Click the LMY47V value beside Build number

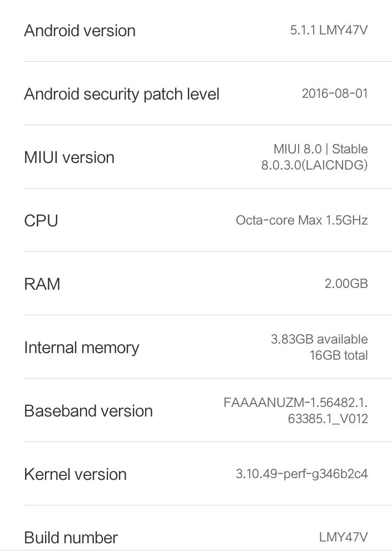coord(343,537)
